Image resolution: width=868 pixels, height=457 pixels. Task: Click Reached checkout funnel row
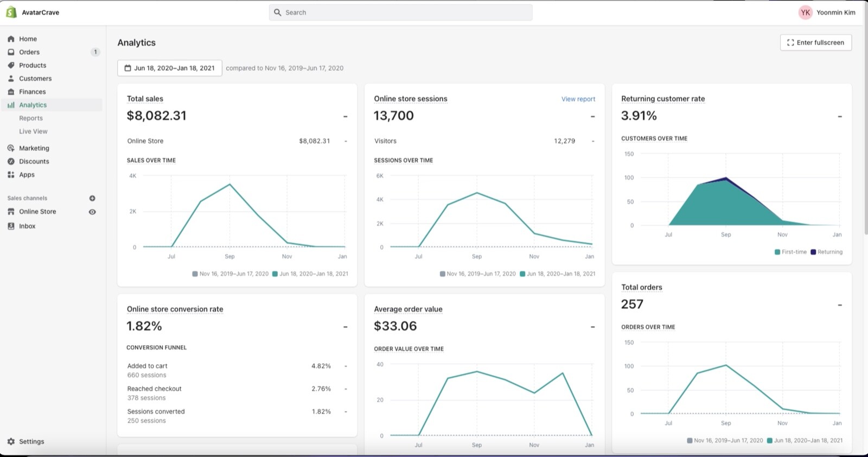tap(237, 393)
